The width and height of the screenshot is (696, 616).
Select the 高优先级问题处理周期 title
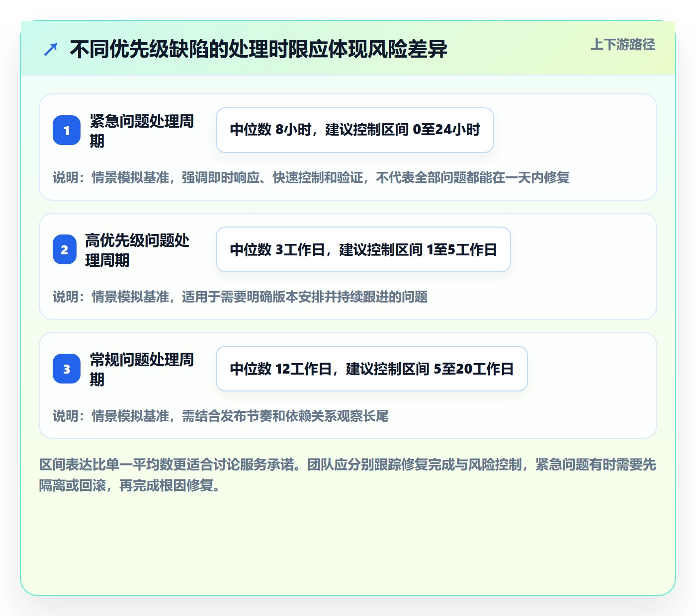click(137, 250)
